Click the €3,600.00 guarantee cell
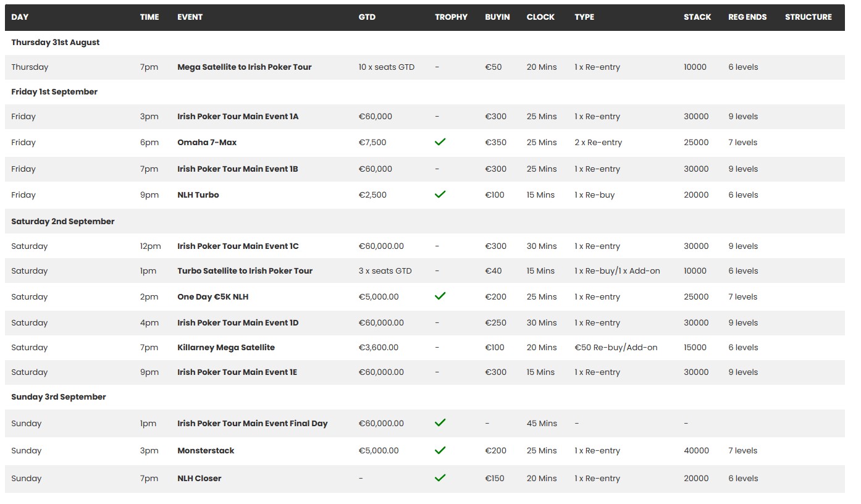This screenshot has height=504, width=861. tap(378, 347)
